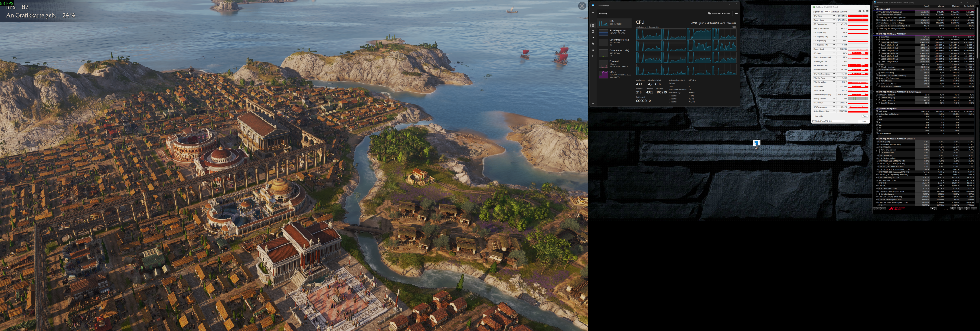Close the game overlay with X icon
980x331 pixels.
tap(582, 6)
